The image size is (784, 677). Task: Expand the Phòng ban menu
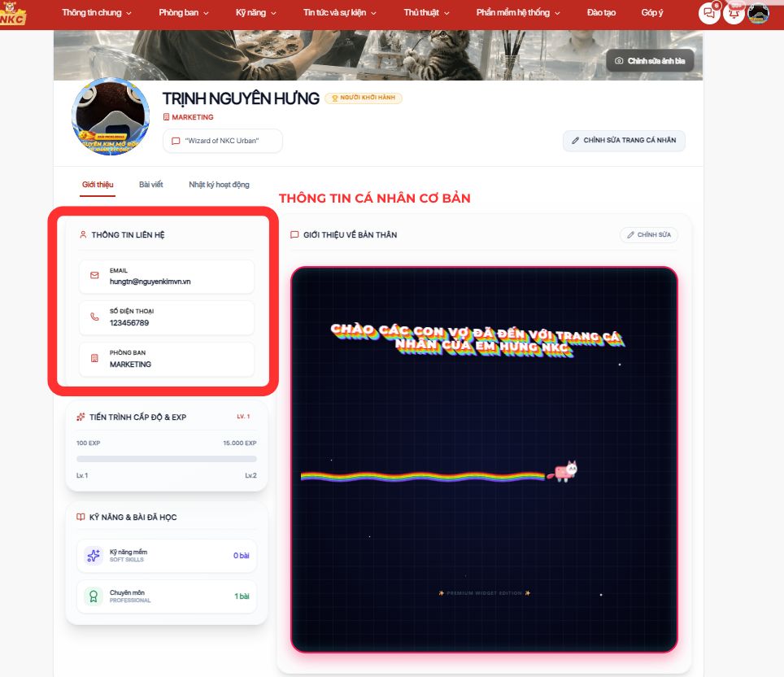coord(184,12)
